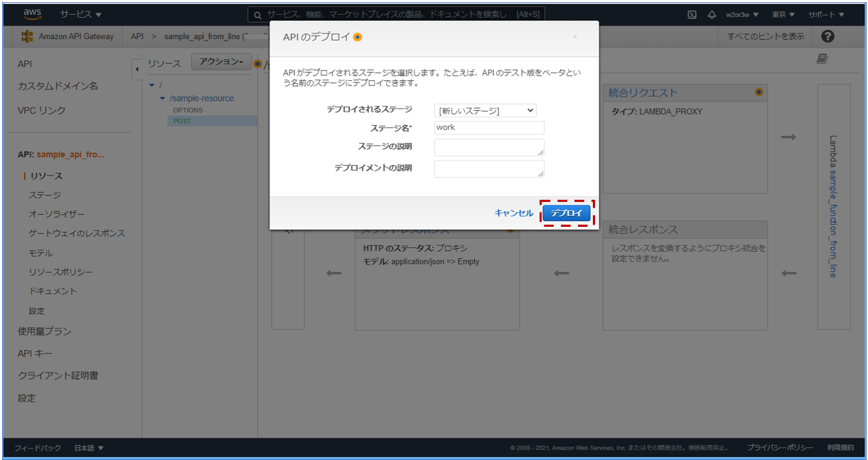
Task: Open the 日本語 language selector
Action: [x=87, y=449]
